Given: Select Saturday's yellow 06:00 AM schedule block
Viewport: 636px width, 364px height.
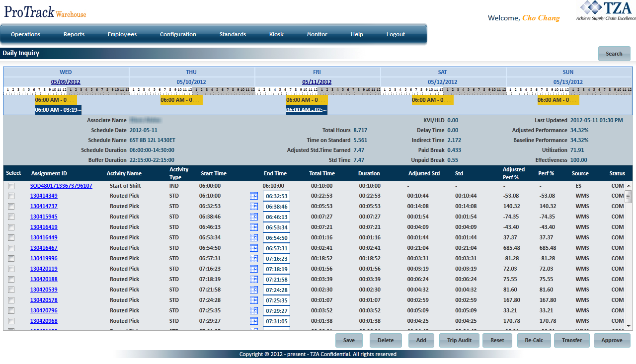Looking at the screenshot, I should click(x=433, y=100).
